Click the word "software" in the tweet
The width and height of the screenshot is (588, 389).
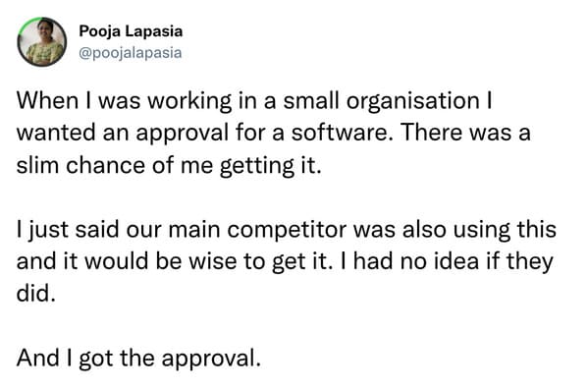tap(341, 133)
